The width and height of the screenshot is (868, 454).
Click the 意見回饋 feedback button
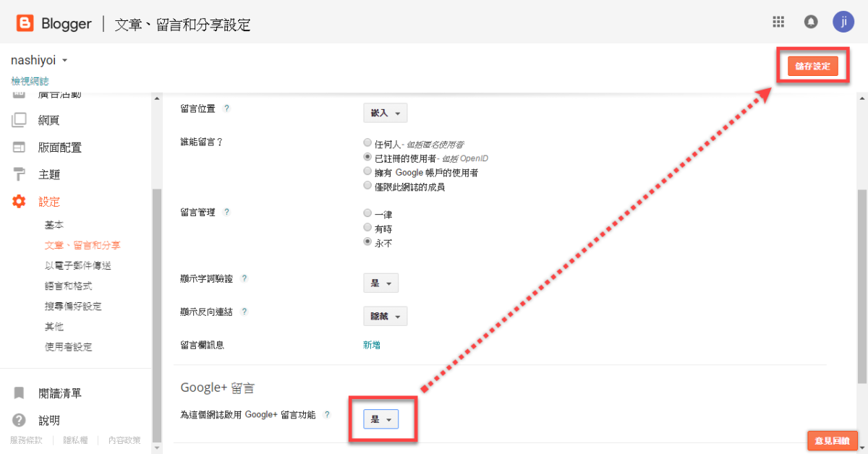pos(832,440)
